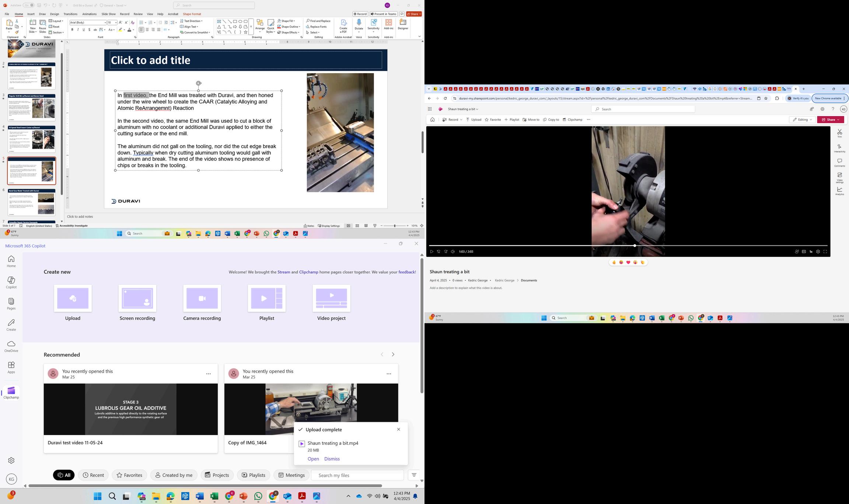Select the Playlists filter tab
Screen dimensions: 849x504
pyautogui.click(x=253, y=475)
